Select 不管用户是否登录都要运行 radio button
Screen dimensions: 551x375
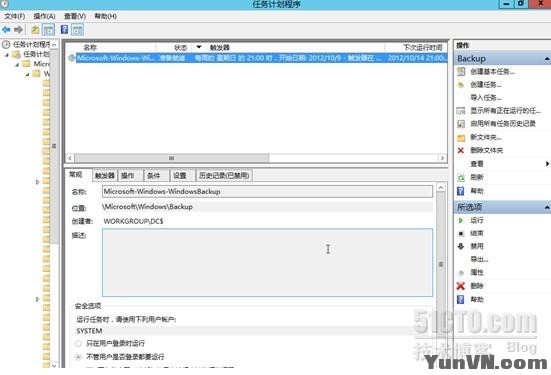tap(78, 357)
